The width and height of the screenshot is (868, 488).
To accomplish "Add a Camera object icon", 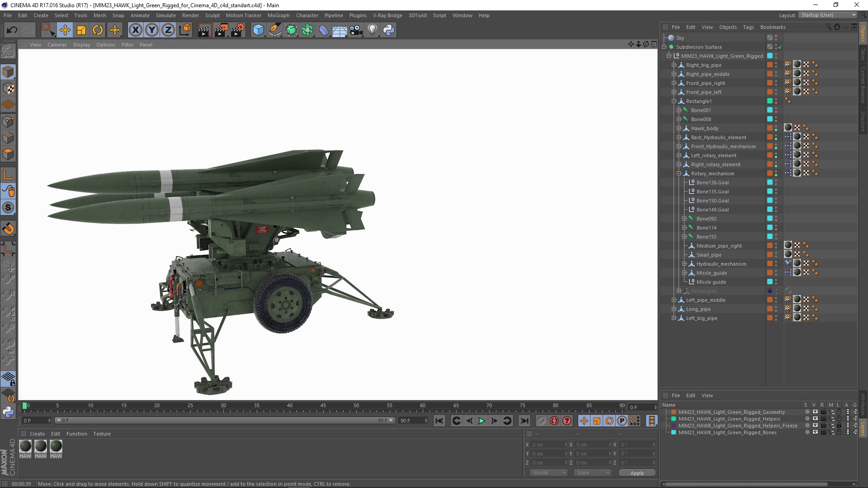I will pyautogui.click(x=356, y=30).
